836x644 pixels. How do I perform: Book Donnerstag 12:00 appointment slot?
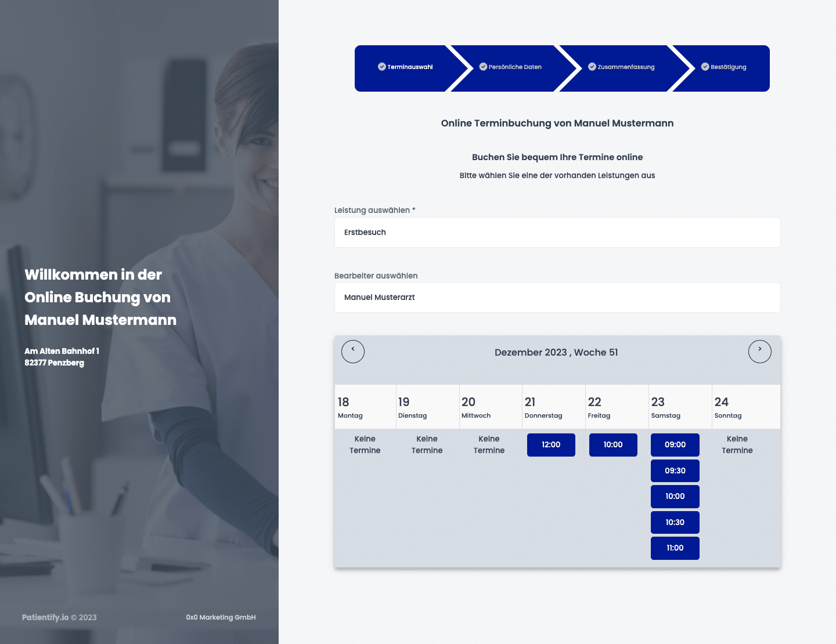pos(551,445)
